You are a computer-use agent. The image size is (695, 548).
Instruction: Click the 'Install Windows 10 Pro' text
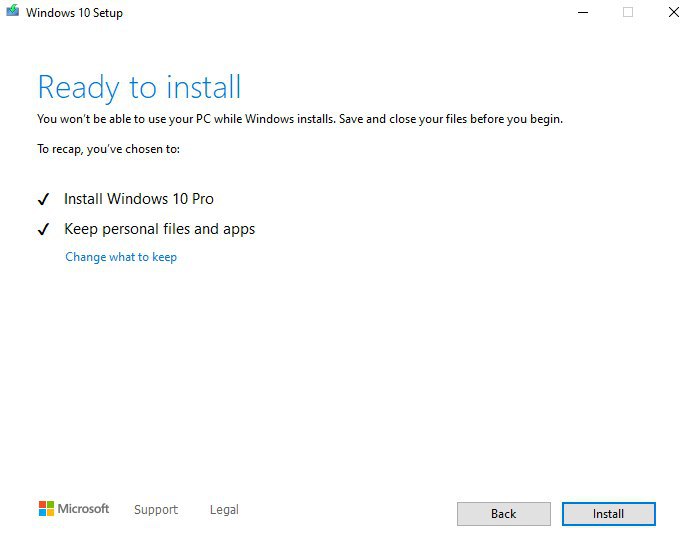pos(139,199)
